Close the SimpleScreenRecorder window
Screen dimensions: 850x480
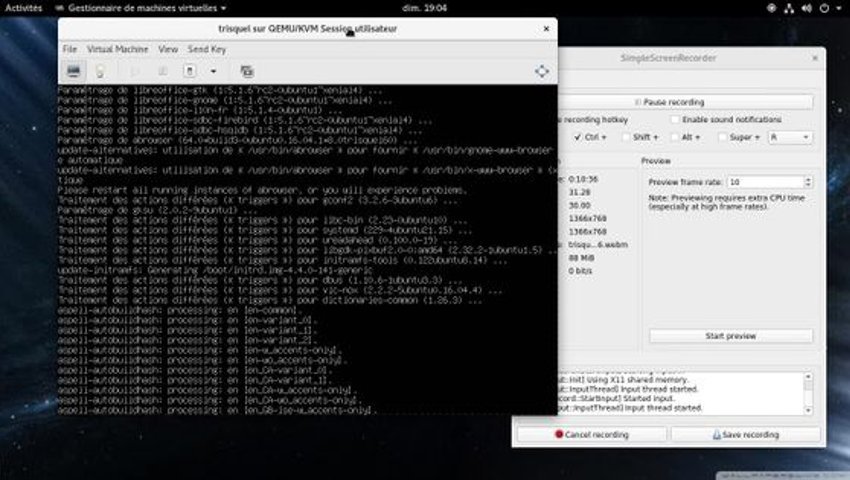pyautogui.click(x=815, y=58)
